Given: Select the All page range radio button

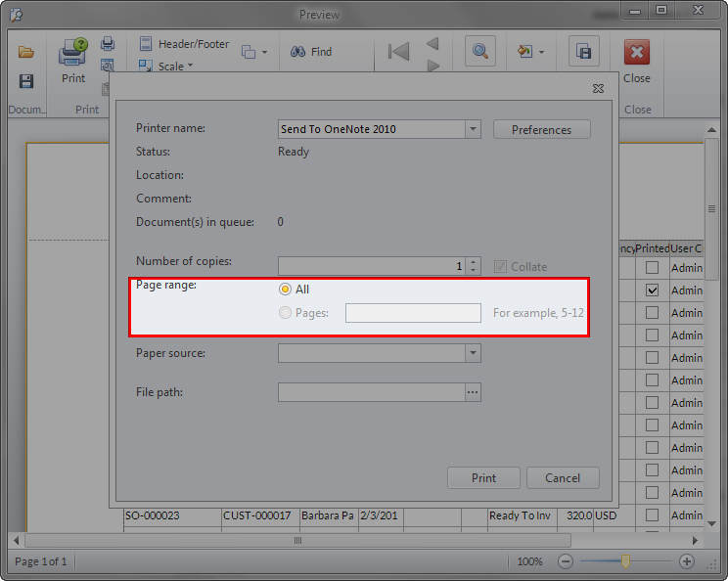Looking at the screenshot, I should (286, 290).
